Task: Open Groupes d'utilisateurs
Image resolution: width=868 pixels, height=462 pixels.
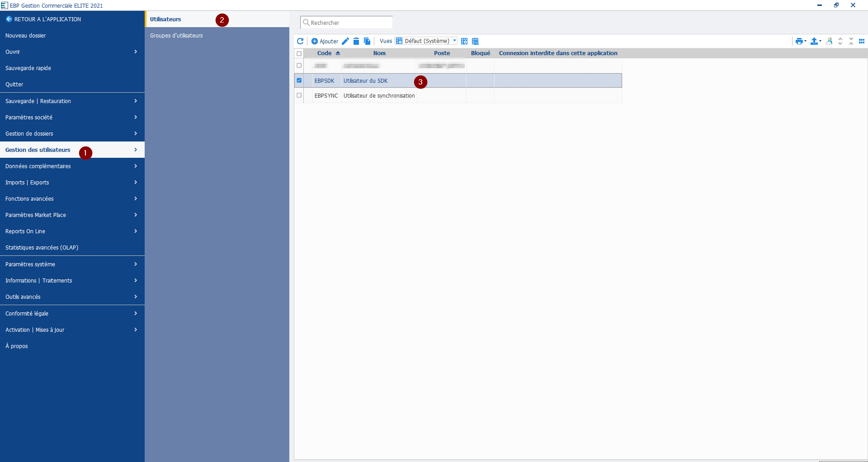Action: [217, 35]
